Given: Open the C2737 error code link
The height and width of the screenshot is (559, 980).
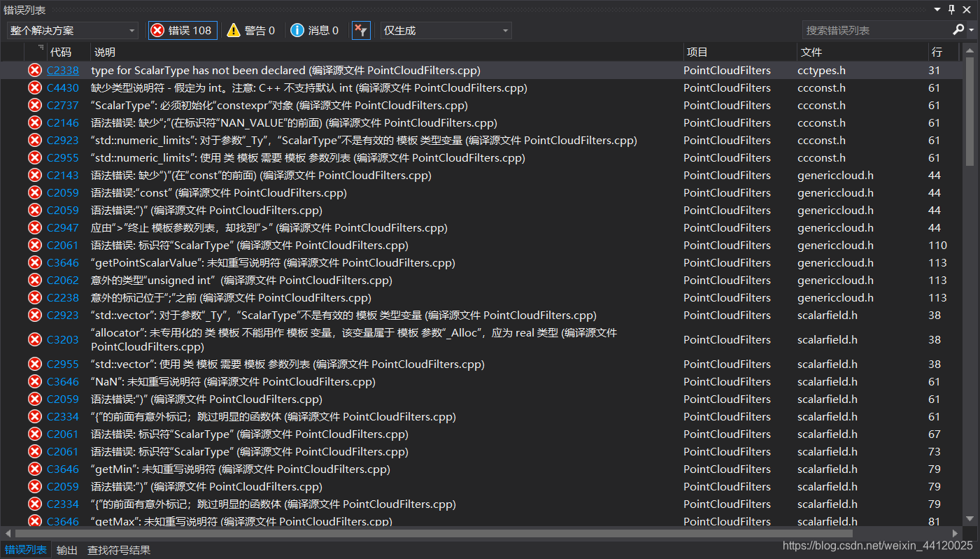Looking at the screenshot, I should coord(63,105).
